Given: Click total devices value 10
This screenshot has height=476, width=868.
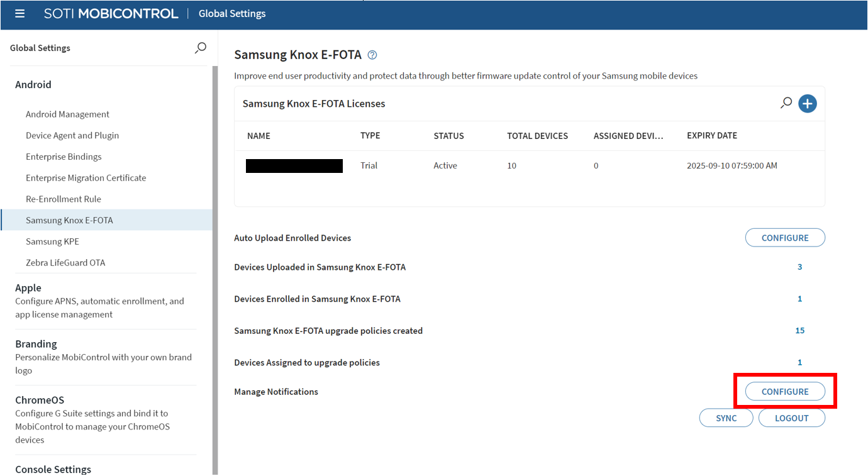Looking at the screenshot, I should pos(511,165).
